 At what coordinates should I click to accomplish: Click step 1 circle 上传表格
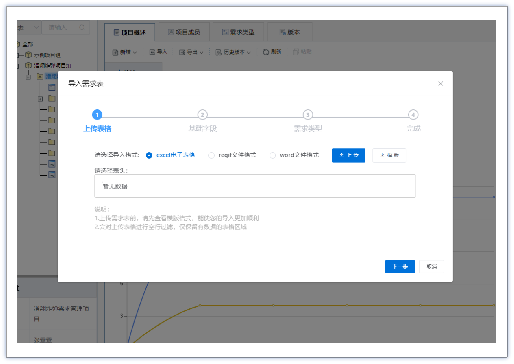(x=97, y=115)
